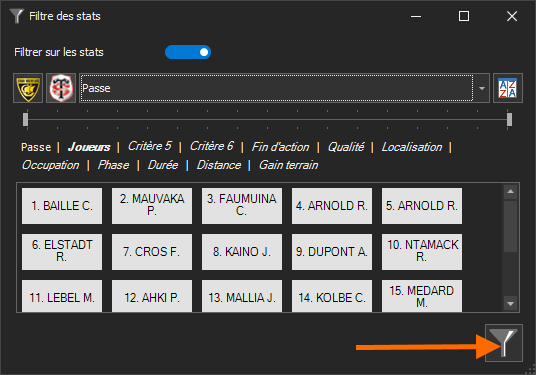Click the player list scroll down arrow
Image resolution: width=536 pixels, height=375 pixels.
point(510,304)
